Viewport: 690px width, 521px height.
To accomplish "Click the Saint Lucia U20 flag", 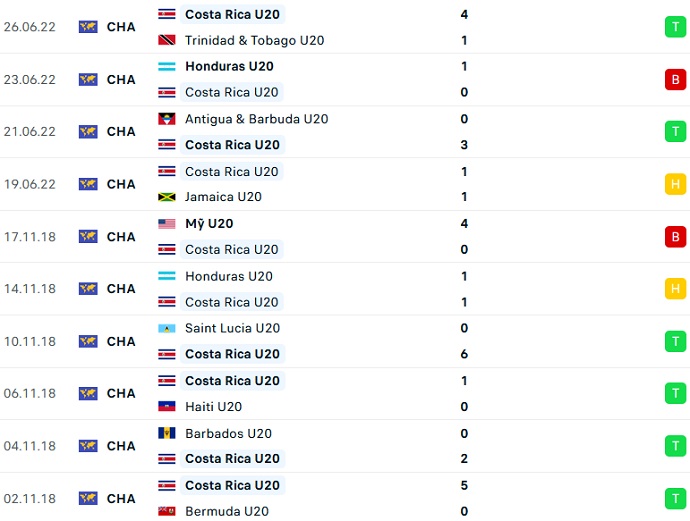I will [167, 328].
